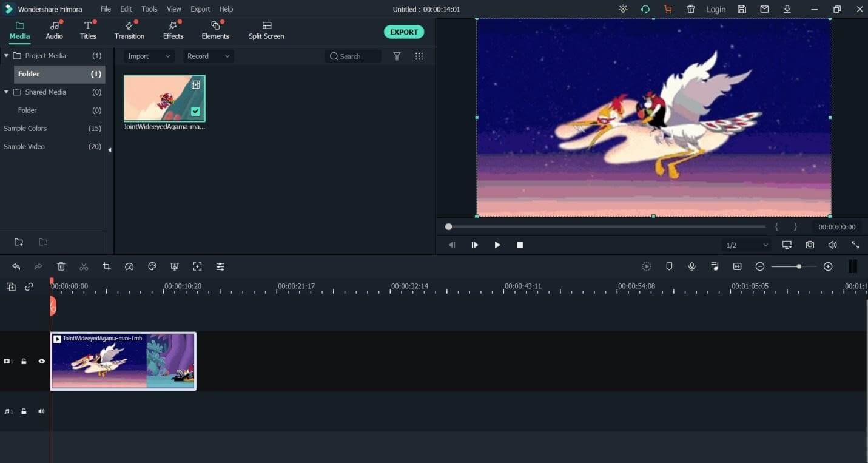Open the 1/2 playback quality dropdown
The width and height of the screenshot is (868, 463).
(x=747, y=245)
